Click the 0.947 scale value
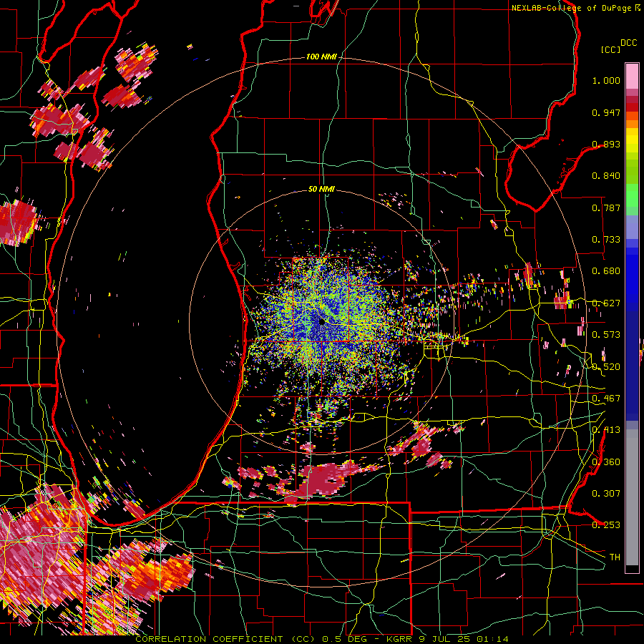The width and height of the screenshot is (644, 644). click(x=606, y=112)
